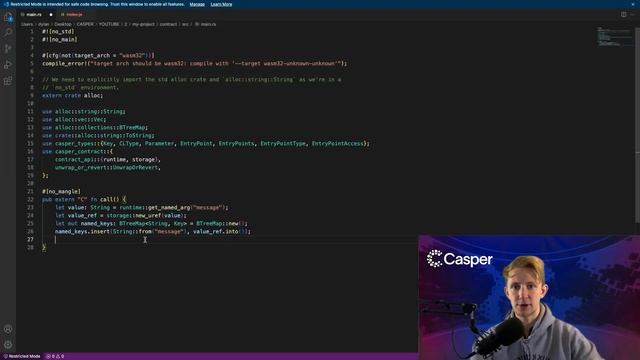Open the Explorer view in the activity bar
640x360 pixels.
click(x=8, y=17)
